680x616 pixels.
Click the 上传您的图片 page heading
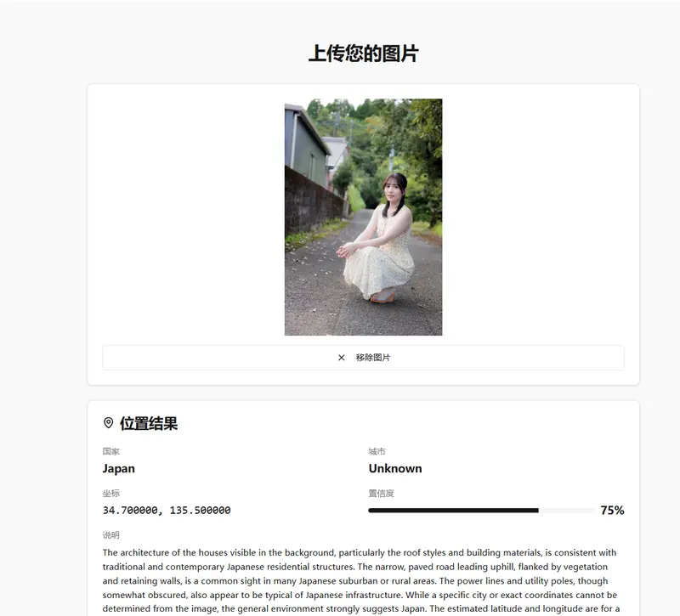pyautogui.click(x=364, y=54)
